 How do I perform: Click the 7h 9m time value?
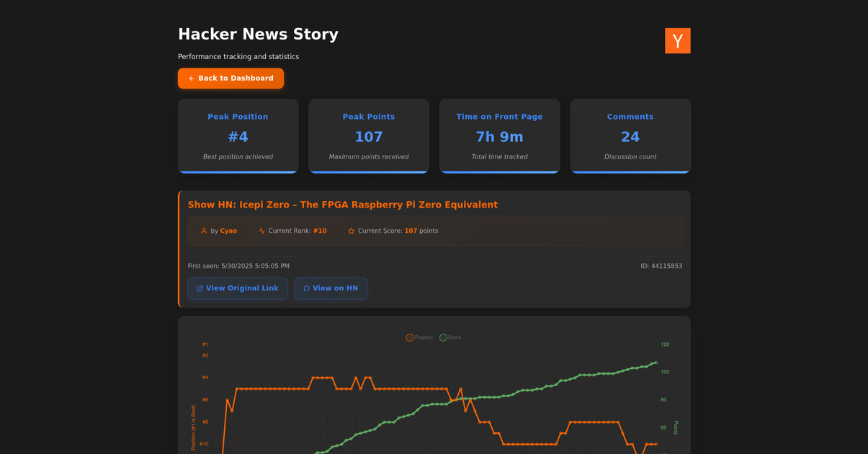[x=499, y=137]
